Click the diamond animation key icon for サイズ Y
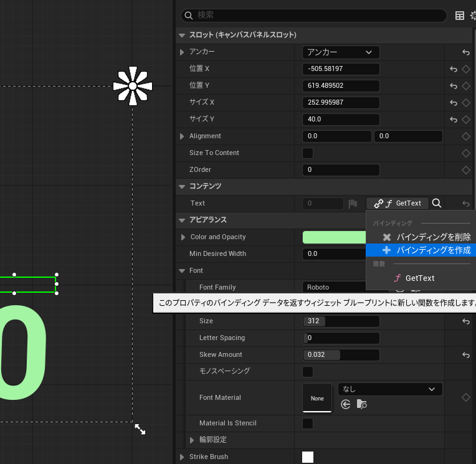Screen dimensions: 476x464 (x=465, y=119)
